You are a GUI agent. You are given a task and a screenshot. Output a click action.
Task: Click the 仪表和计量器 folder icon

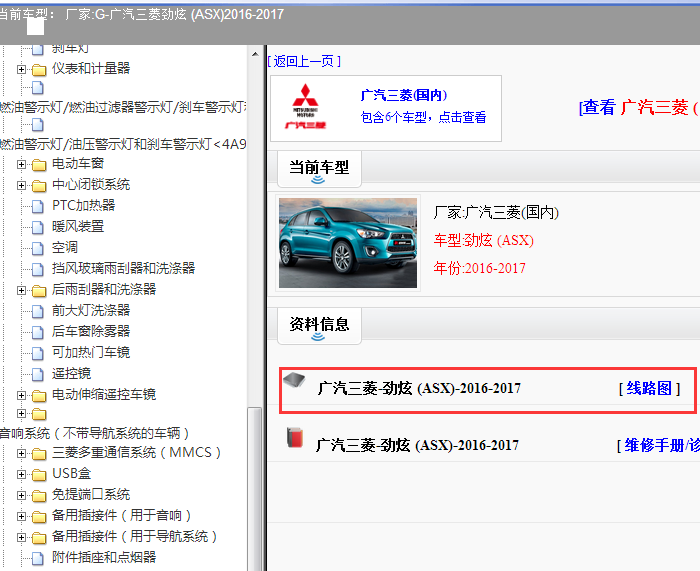pos(39,70)
